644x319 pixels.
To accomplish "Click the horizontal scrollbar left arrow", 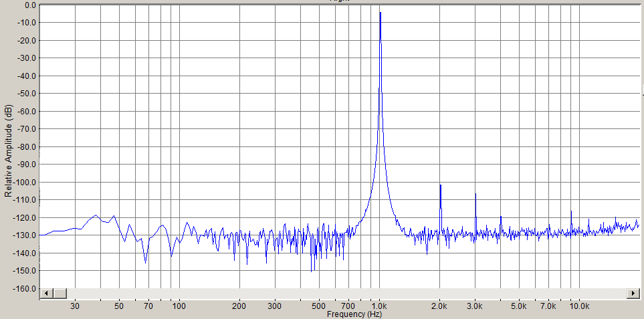I will 46,294.
